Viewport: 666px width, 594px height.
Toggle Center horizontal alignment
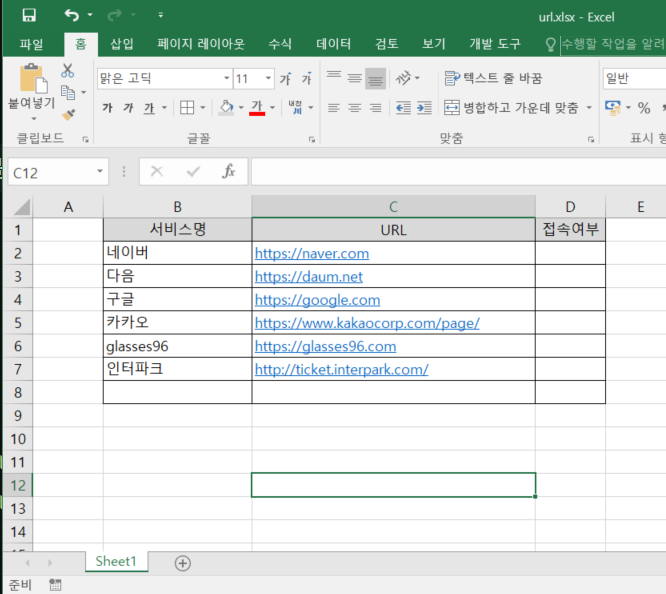[x=355, y=108]
